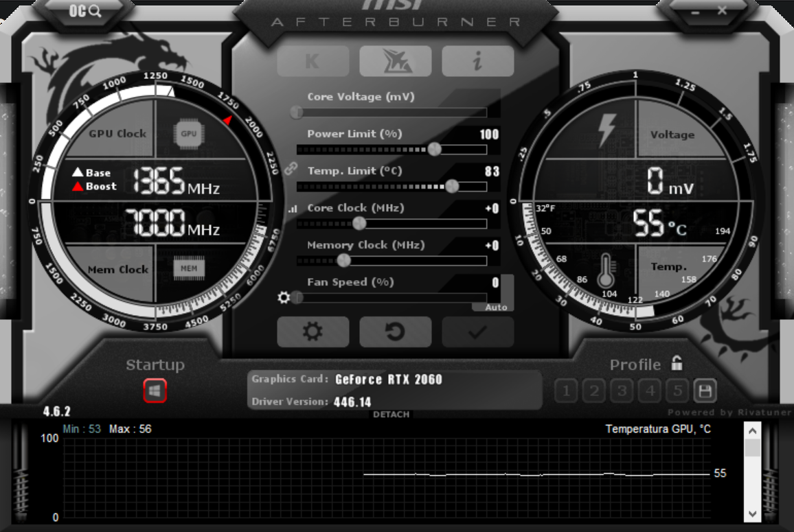This screenshot has width=794, height=532.
Task: Click the driver version 446.14 text
Action: point(352,402)
